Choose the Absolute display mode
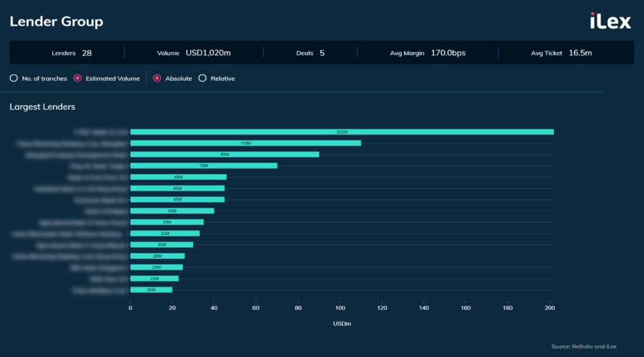 (x=157, y=79)
